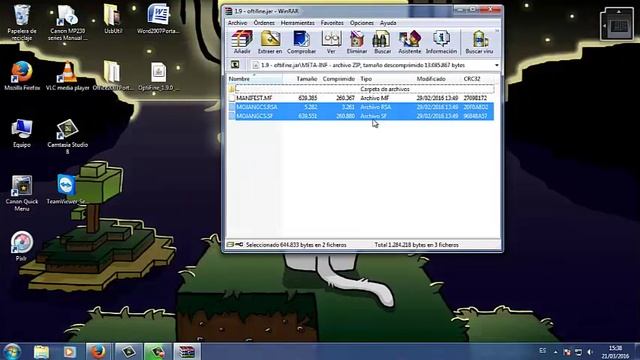
Task: Select the Pixlr desktop shortcut
Action: pos(21,246)
